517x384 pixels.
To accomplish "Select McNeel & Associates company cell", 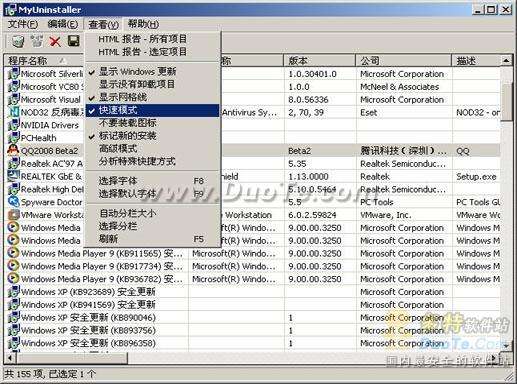I will pyautogui.click(x=404, y=87).
